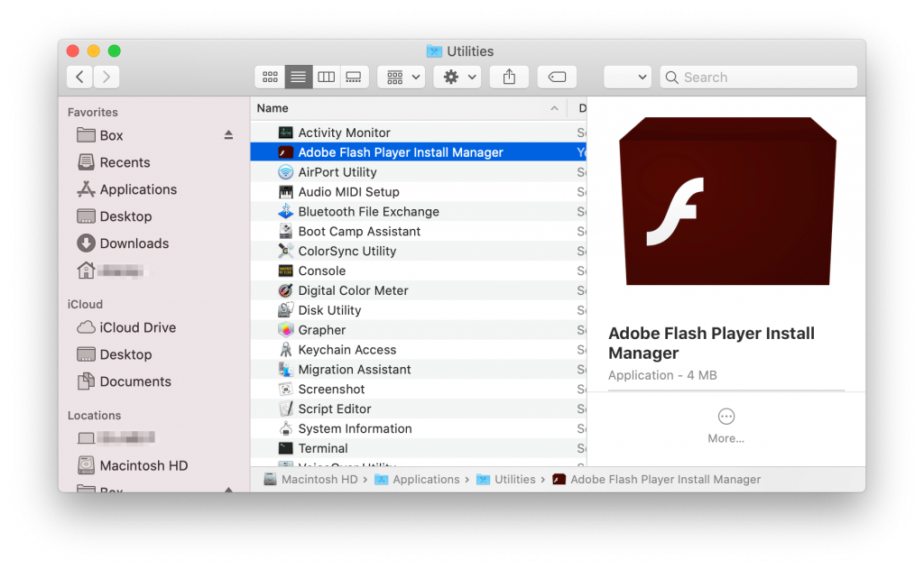Select Disk Utility in the list
The width and height of the screenshot is (924, 569).
point(419,310)
